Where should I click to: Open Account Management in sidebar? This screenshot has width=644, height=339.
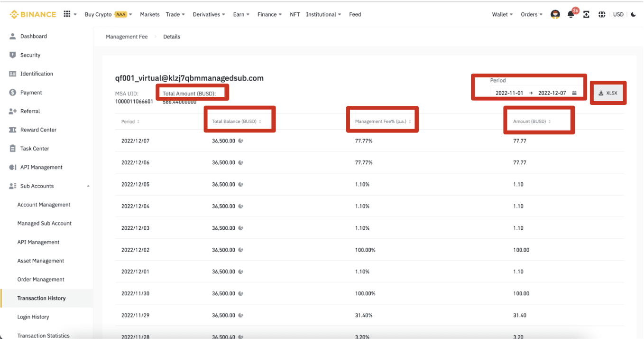click(44, 205)
